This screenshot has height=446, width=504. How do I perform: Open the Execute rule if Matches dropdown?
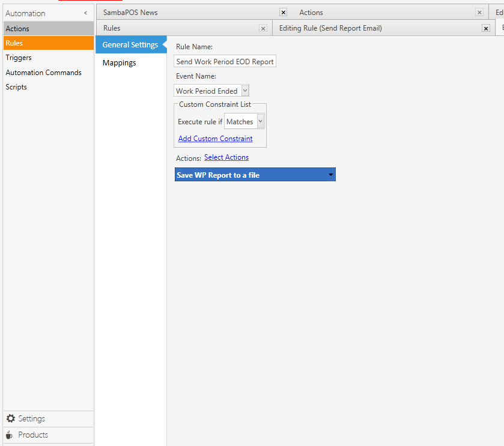[260, 121]
